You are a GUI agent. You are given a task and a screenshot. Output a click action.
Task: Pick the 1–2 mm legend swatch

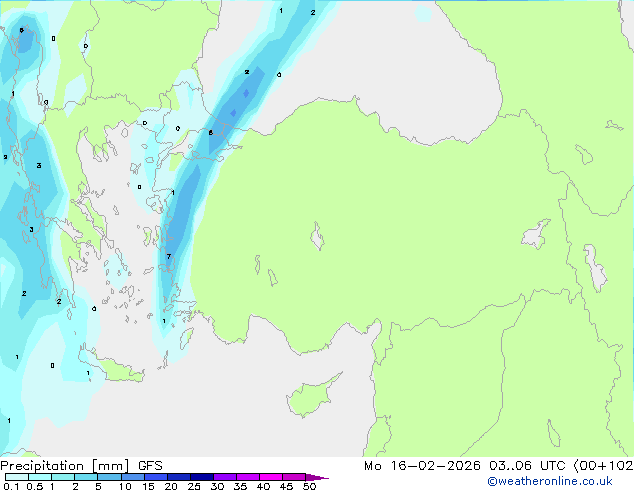63,477
